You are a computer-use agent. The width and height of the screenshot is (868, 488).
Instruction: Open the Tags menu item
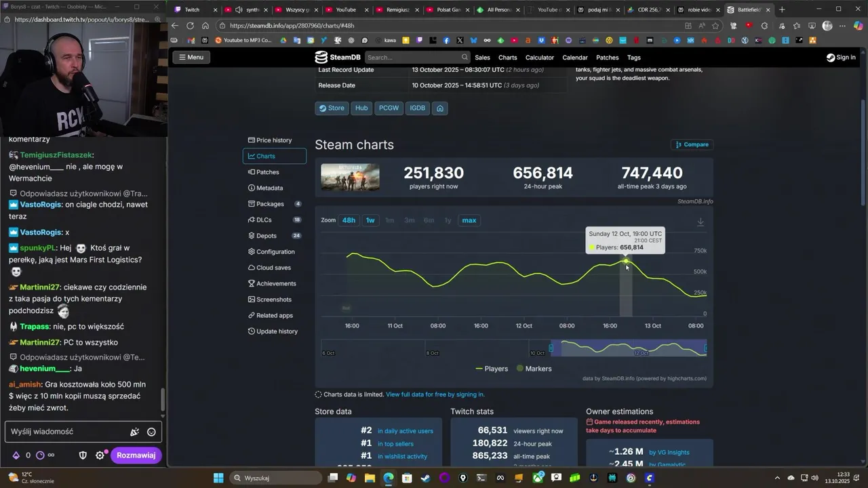click(633, 58)
